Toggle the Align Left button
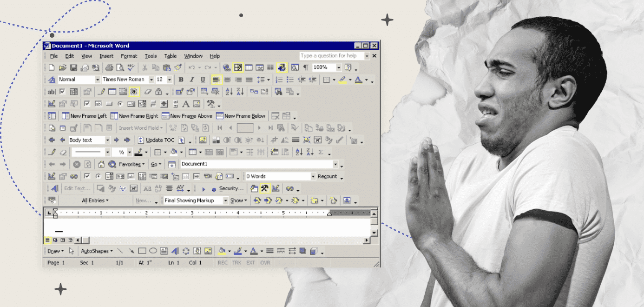The image size is (644, 307). coord(217,80)
